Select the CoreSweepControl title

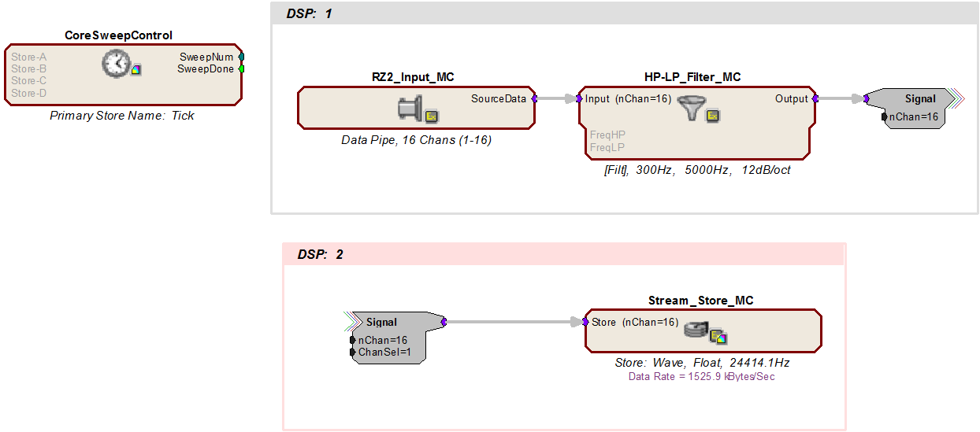[x=118, y=35]
